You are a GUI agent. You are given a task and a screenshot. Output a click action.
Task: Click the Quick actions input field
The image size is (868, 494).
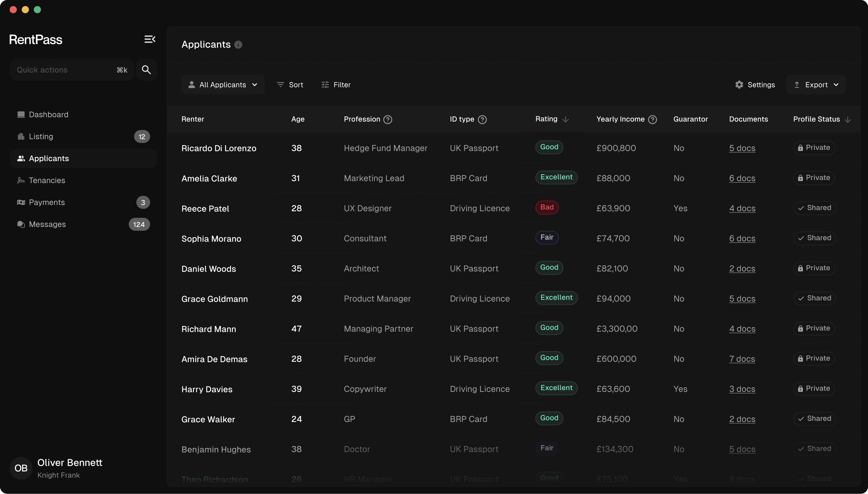coord(65,70)
